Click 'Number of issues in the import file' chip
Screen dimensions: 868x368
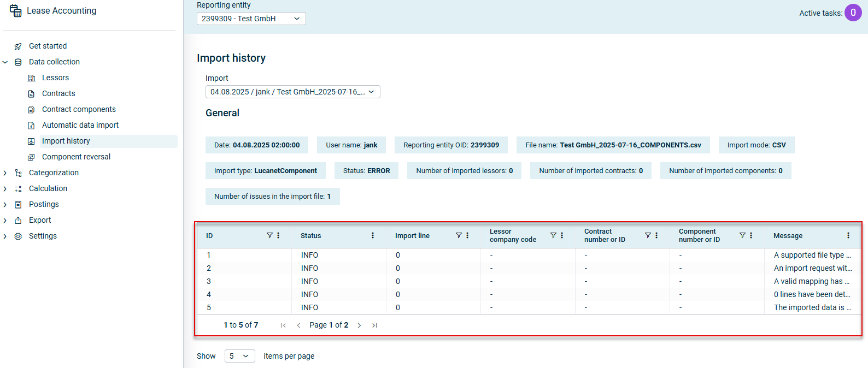tap(273, 197)
